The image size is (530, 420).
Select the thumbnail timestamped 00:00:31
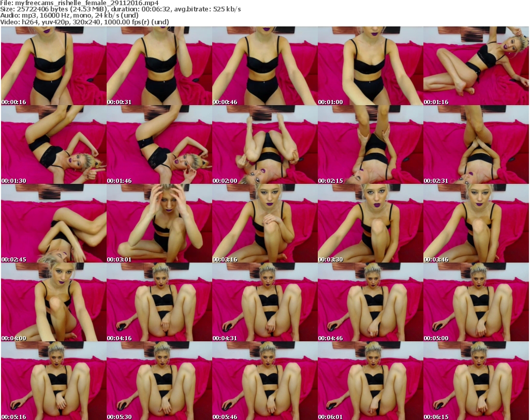pos(159,66)
